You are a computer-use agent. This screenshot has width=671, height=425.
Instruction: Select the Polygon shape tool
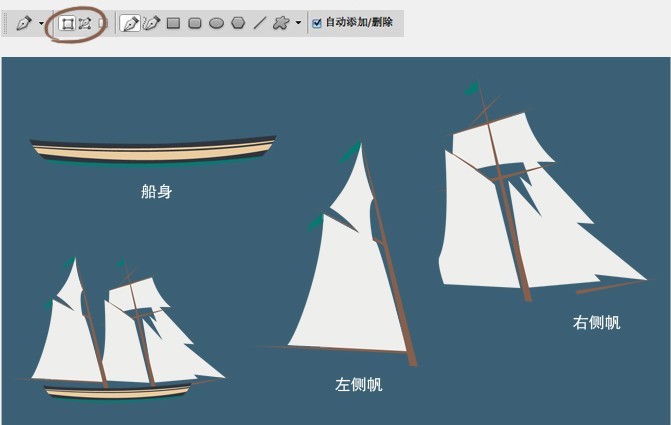(x=238, y=23)
